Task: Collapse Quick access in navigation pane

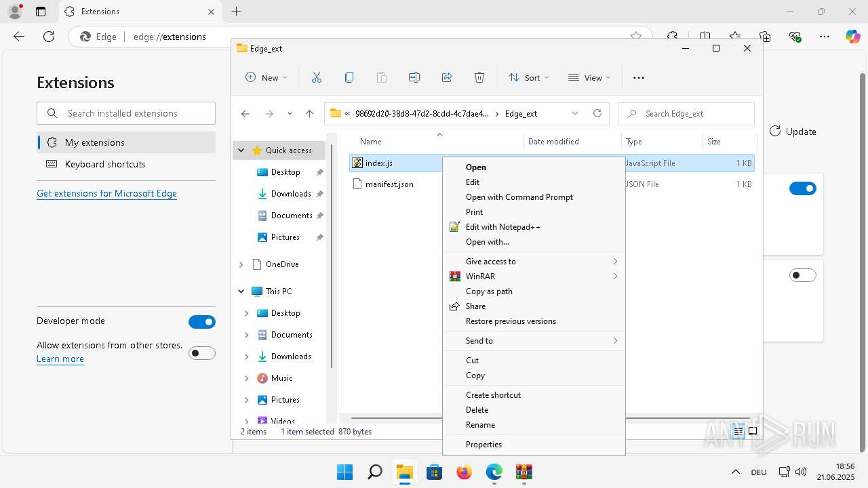Action: tap(241, 150)
